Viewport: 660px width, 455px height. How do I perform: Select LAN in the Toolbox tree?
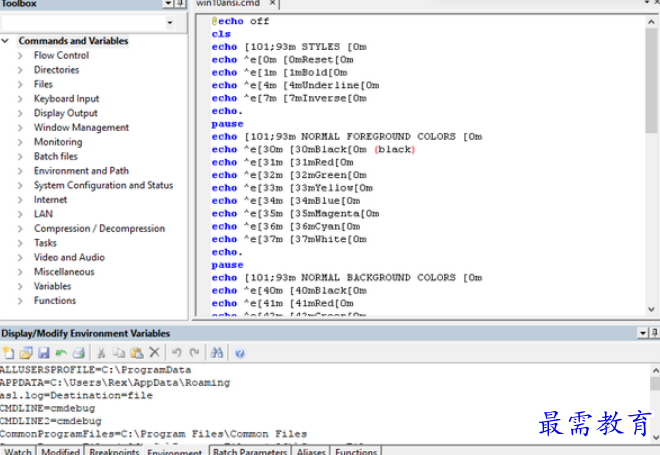(x=43, y=214)
